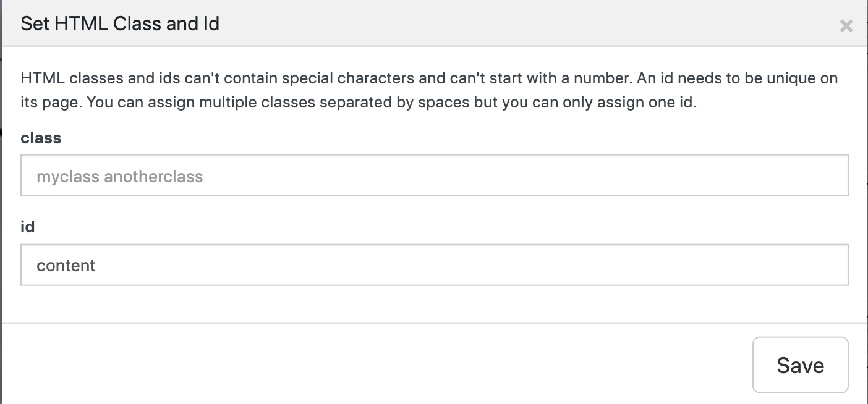Image resolution: width=868 pixels, height=404 pixels.
Task: Dismiss the dialog with the × icon
Action: [846, 26]
